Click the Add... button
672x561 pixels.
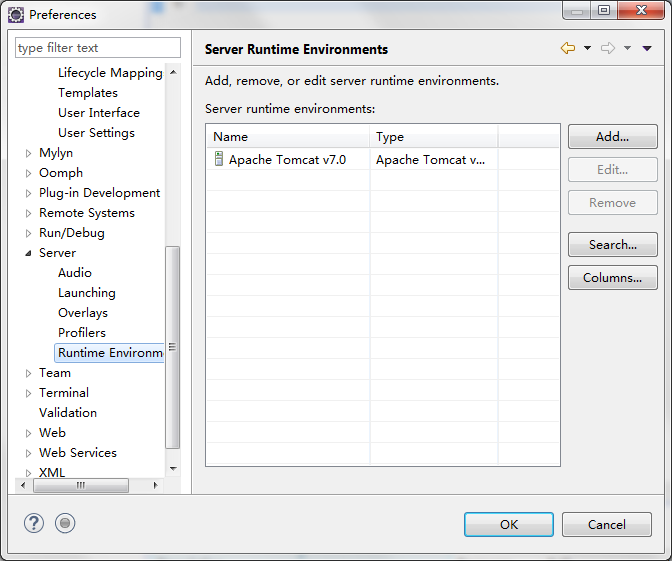click(x=612, y=137)
